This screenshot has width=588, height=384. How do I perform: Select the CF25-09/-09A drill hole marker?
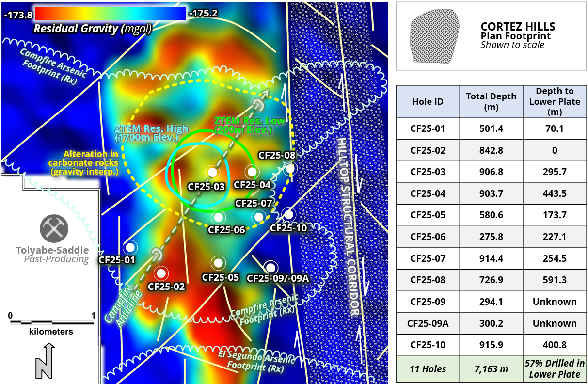pos(270,267)
